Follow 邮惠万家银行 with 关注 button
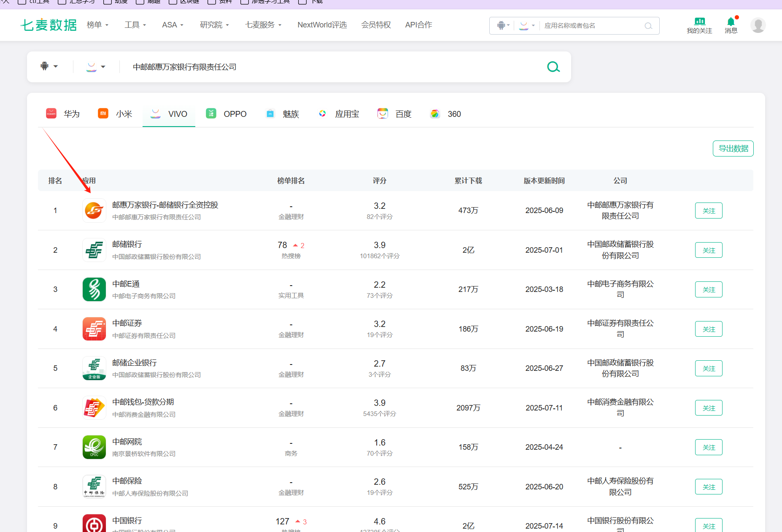 [x=709, y=211]
